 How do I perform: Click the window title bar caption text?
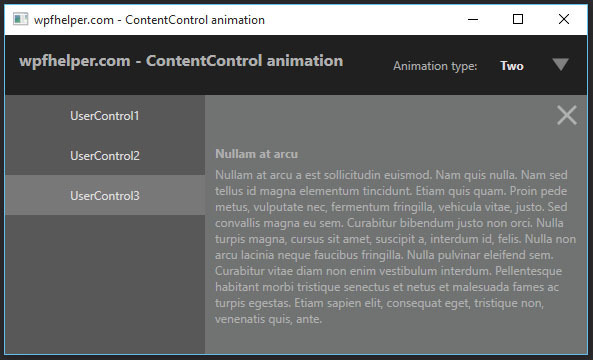[149, 20]
